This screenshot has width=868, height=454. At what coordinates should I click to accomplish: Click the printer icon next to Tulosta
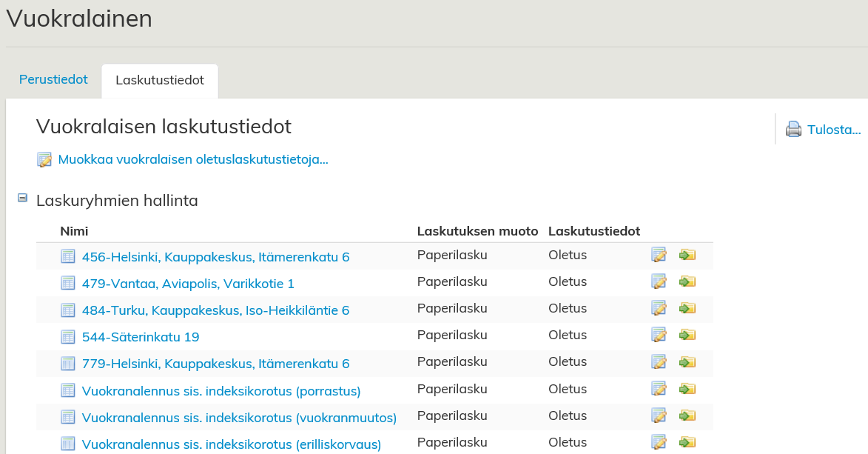point(793,130)
